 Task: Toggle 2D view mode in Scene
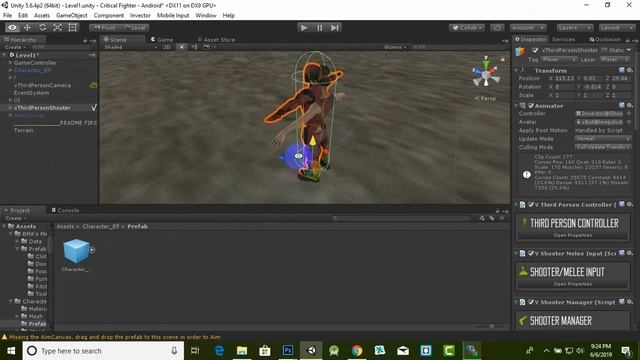[x=167, y=47]
